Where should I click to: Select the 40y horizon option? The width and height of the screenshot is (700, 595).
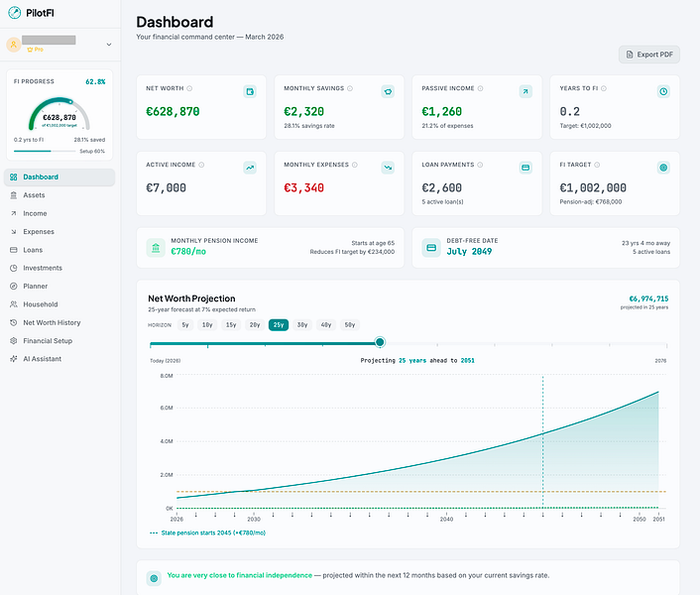point(326,325)
